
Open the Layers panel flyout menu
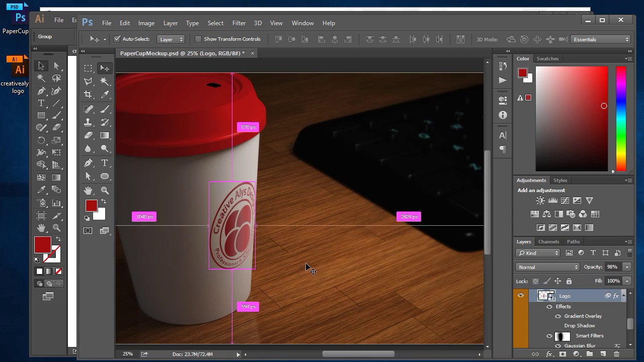pos(628,242)
